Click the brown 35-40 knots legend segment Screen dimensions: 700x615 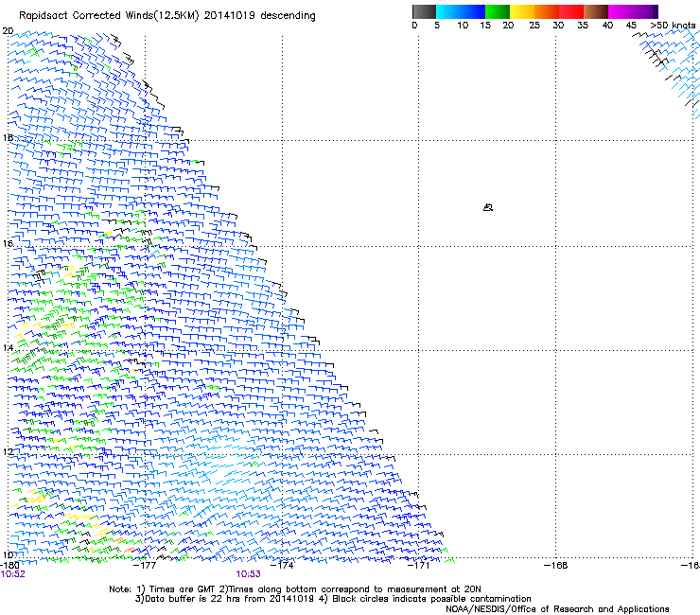596,11
